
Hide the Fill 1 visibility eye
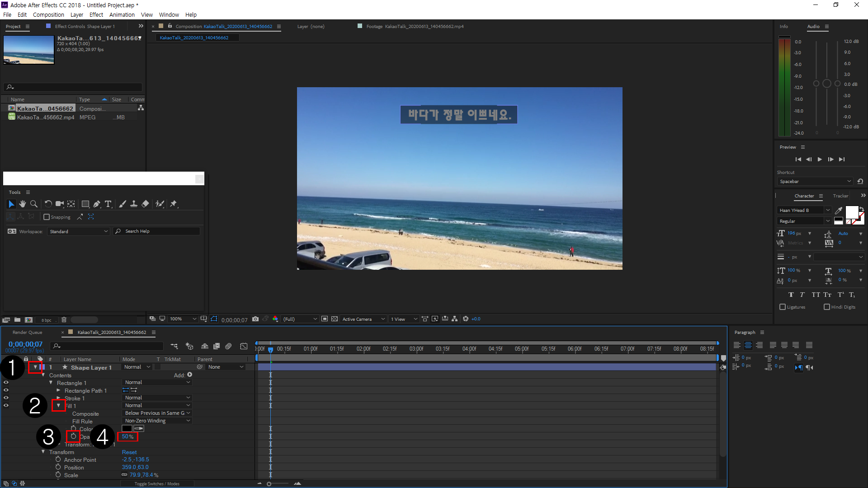[6, 405]
